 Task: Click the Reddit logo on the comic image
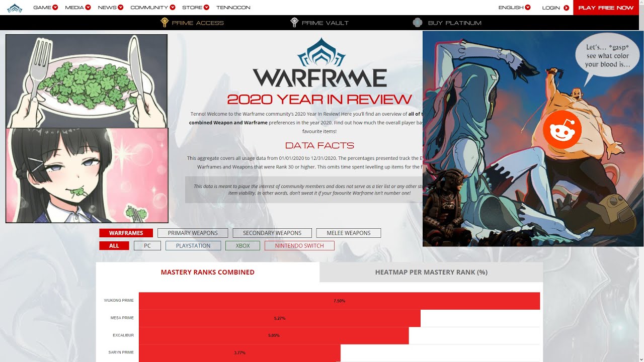coord(562,130)
